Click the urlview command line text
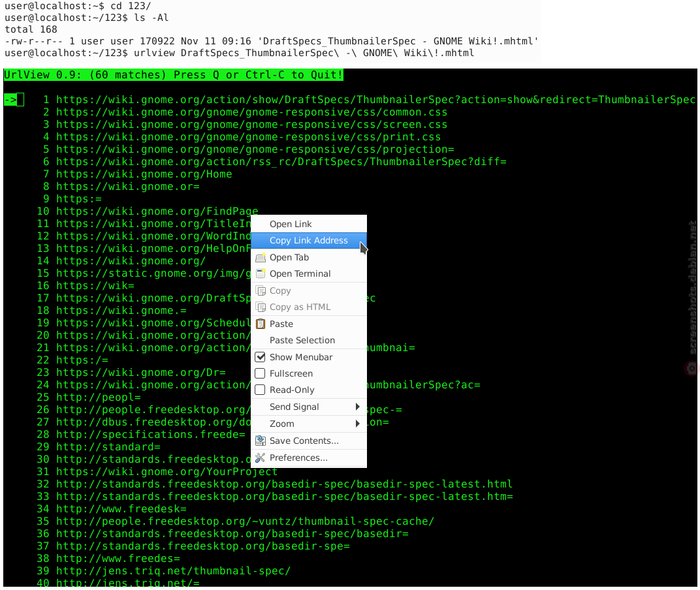The image size is (700, 590). click(x=304, y=53)
